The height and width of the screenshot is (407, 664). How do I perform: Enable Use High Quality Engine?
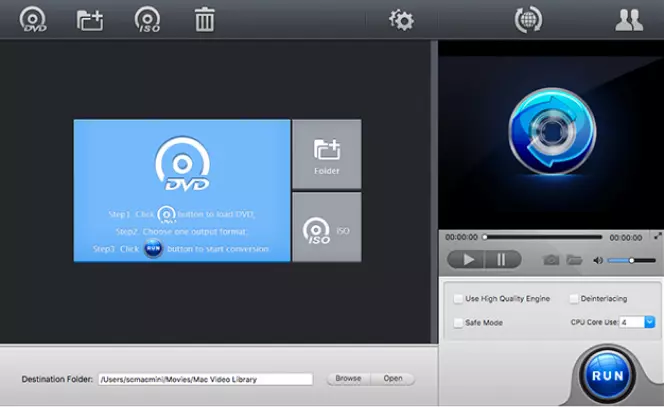click(x=458, y=299)
